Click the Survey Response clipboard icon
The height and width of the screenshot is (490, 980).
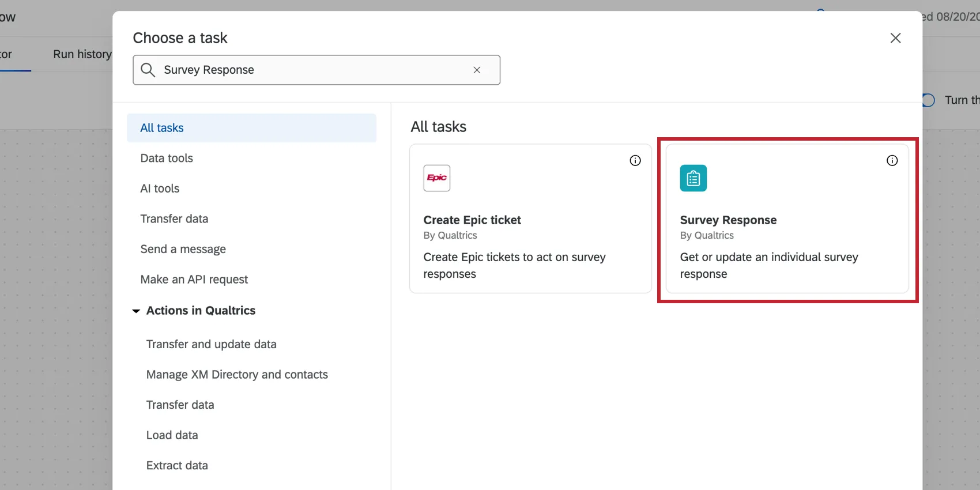point(693,178)
